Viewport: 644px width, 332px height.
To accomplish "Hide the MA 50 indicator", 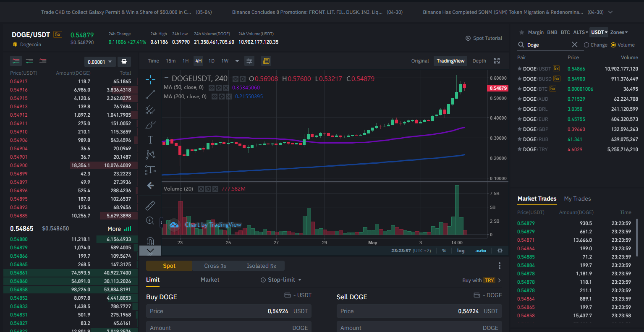I will [212, 87].
